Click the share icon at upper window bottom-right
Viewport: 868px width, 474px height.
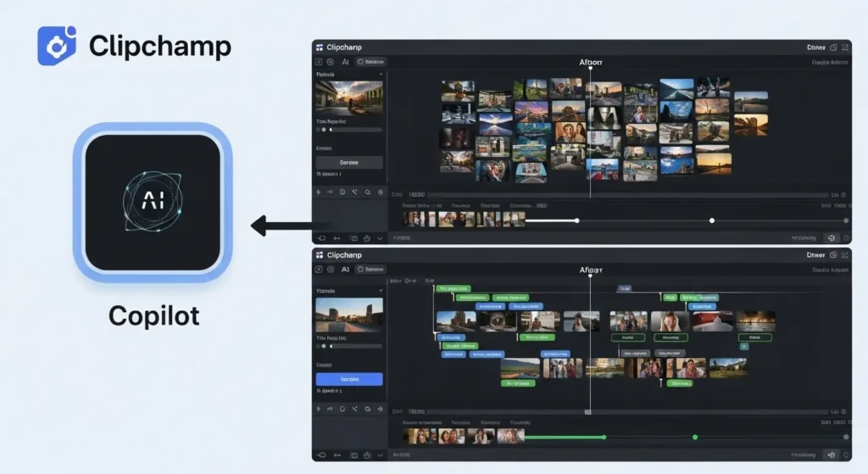(832, 238)
